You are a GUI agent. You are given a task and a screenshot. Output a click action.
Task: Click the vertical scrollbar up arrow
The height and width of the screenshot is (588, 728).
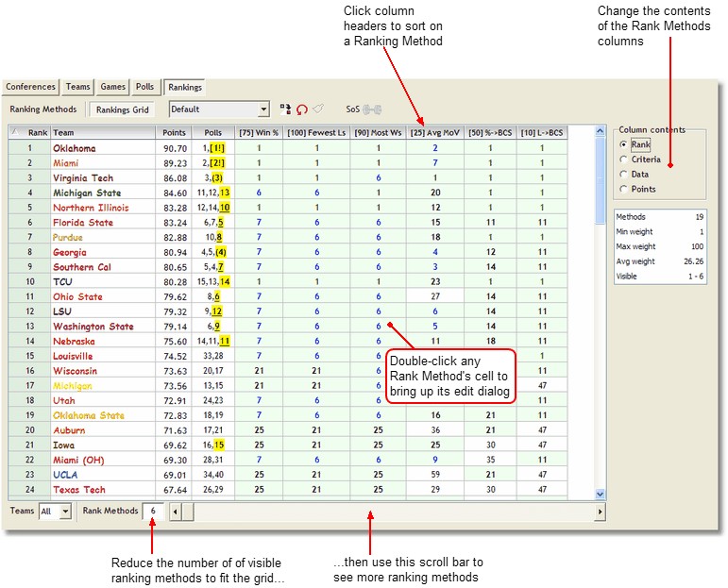point(600,131)
